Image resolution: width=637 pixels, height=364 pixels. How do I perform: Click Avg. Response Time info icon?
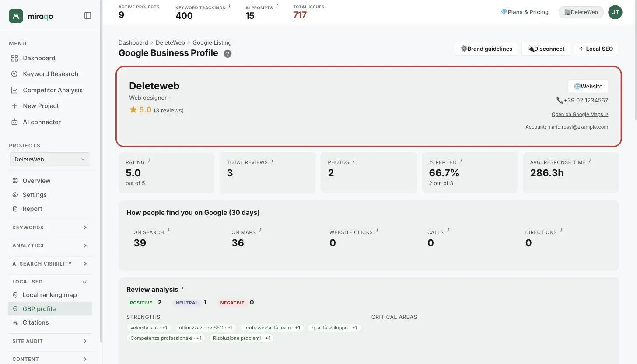(x=590, y=161)
